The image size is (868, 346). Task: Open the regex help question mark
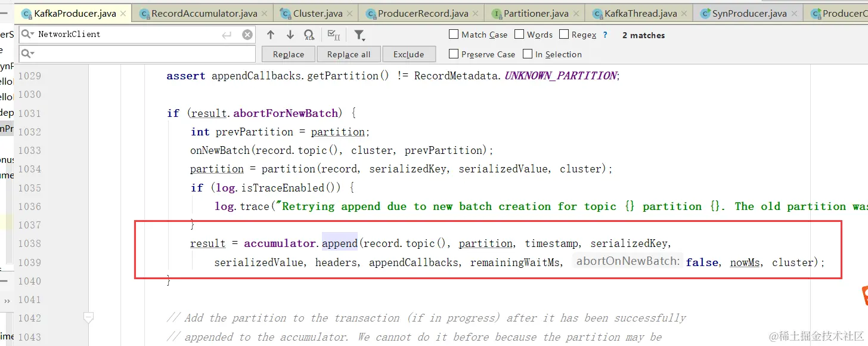[x=605, y=35]
